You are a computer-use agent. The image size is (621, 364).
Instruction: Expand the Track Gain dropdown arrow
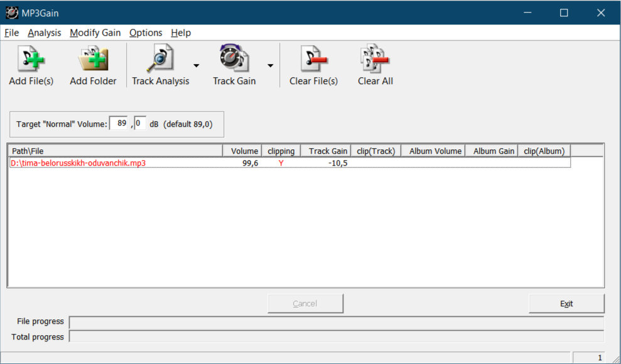(270, 65)
